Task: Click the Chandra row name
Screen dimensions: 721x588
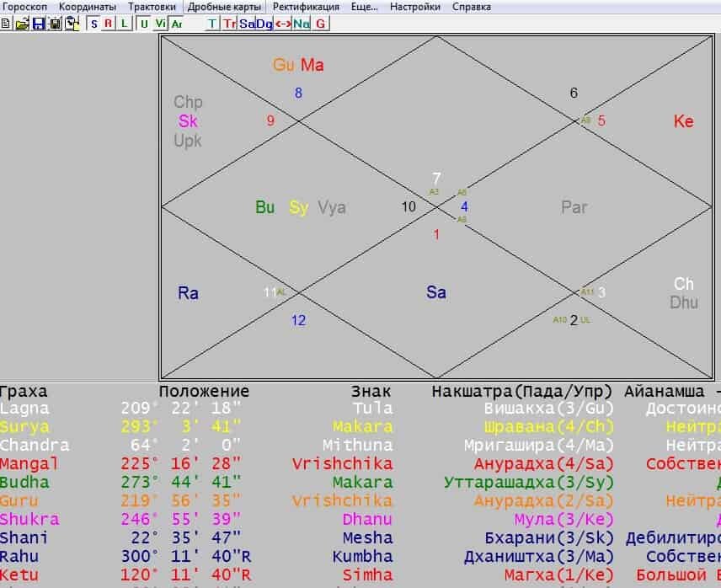Action: 35,445
